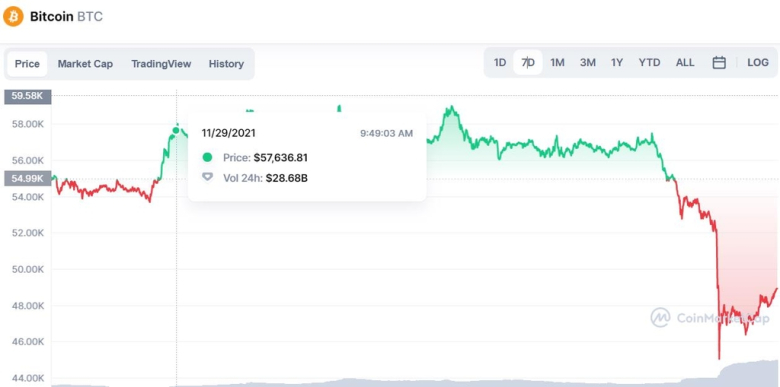The height and width of the screenshot is (387, 780).
Task: Click the volume icon beside Vol 24h
Action: click(x=207, y=178)
